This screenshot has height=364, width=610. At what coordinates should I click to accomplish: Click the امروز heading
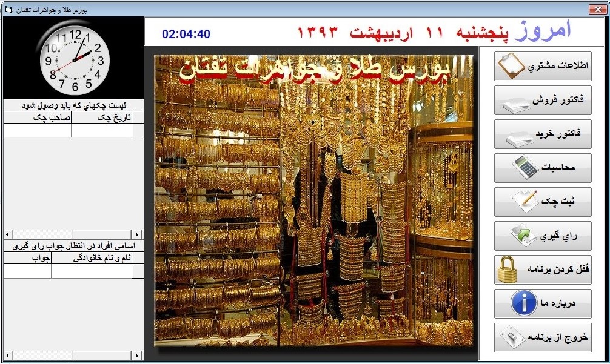point(542,30)
